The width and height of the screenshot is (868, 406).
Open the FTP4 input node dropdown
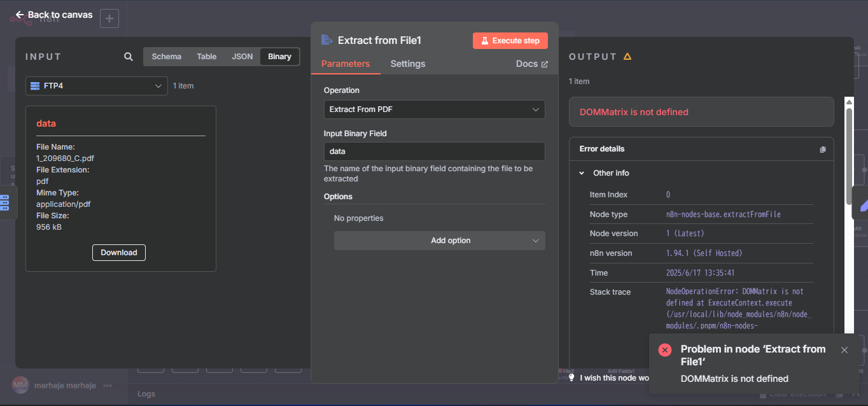click(97, 86)
